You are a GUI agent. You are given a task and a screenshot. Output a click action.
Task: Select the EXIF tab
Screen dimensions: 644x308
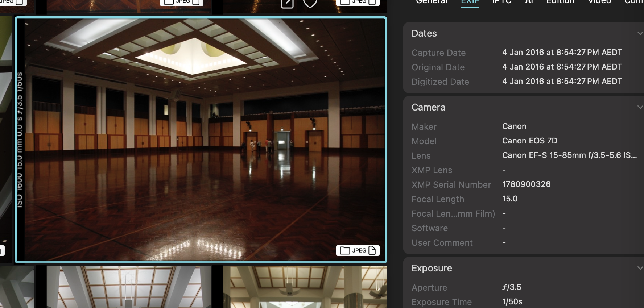[x=470, y=2]
